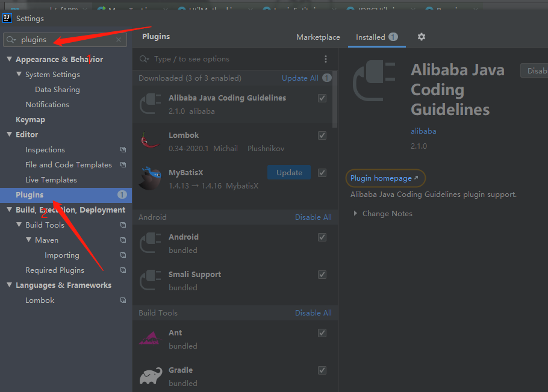Image resolution: width=548 pixels, height=392 pixels.
Task: Toggle the Lombok plugin checkbox
Action: point(322,135)
